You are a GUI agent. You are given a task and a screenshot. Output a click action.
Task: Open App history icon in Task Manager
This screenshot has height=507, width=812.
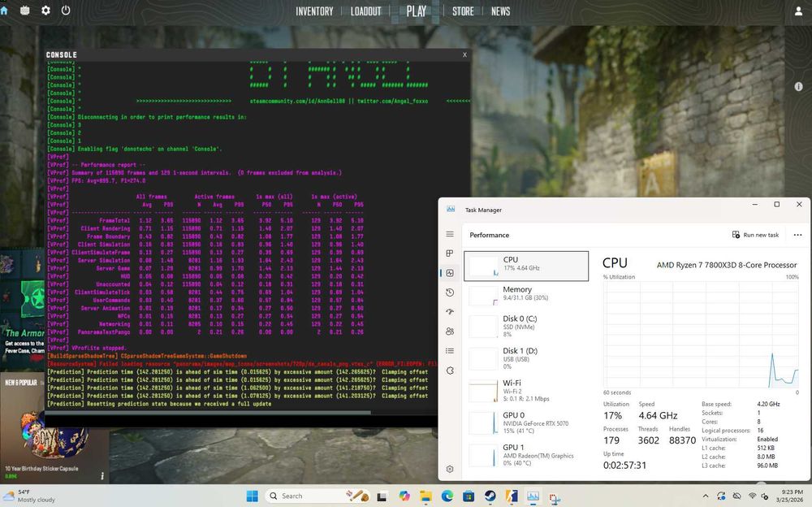tap(450, 292)
